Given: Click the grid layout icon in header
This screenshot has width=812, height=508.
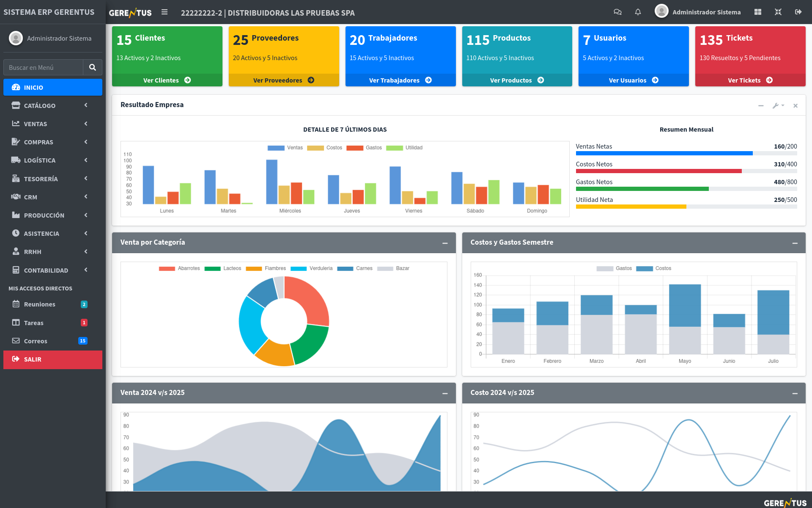Looking at the screenshot, I should [758, 12].
